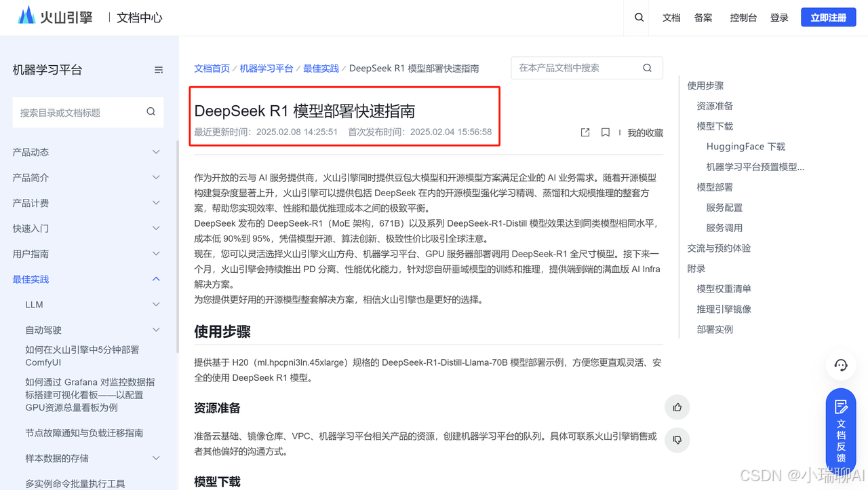Click the 资源准备 section heading
This screenshot has height=490, width=868.
(x=217, y=408)
